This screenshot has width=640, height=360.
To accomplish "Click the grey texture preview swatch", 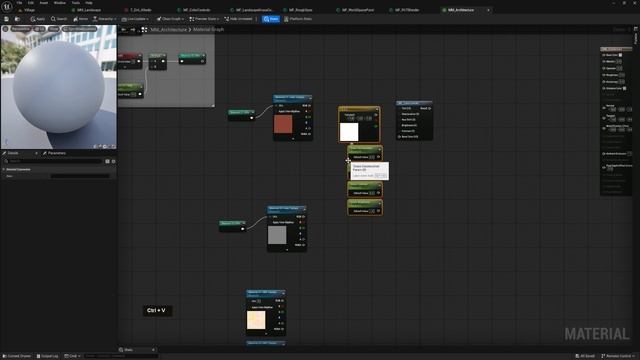I will coord(277,235).
